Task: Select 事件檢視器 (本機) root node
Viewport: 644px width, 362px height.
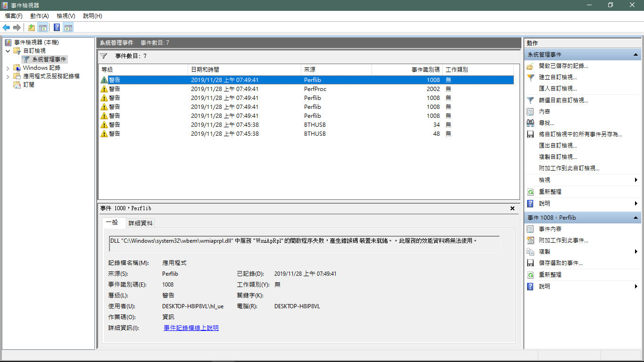Action: pyautogui.click(x=36, y=42)
